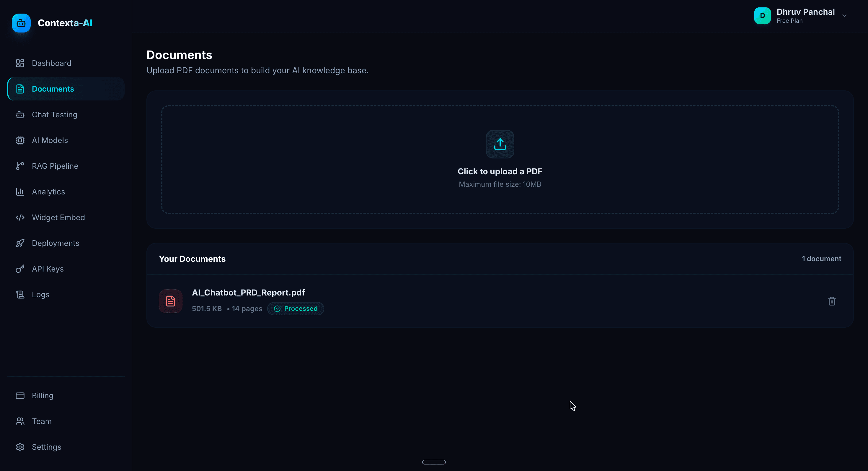The width and height of the screenshot is (868, 471).
Task: Click "Click to upload a PDF" text
Action: click(x=500, y=172)
